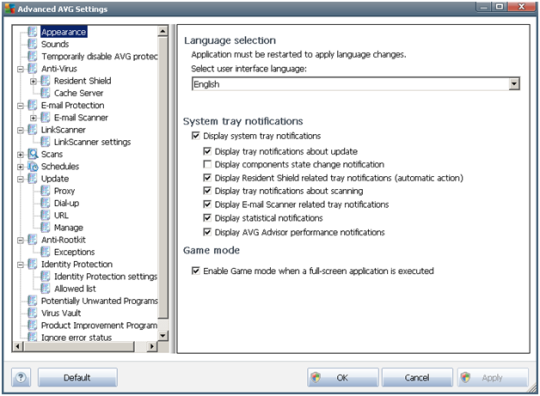Viewport: 540px width, 396px height.
Task: Click the Cache Server page icon
Action: [x=45, y=93]
